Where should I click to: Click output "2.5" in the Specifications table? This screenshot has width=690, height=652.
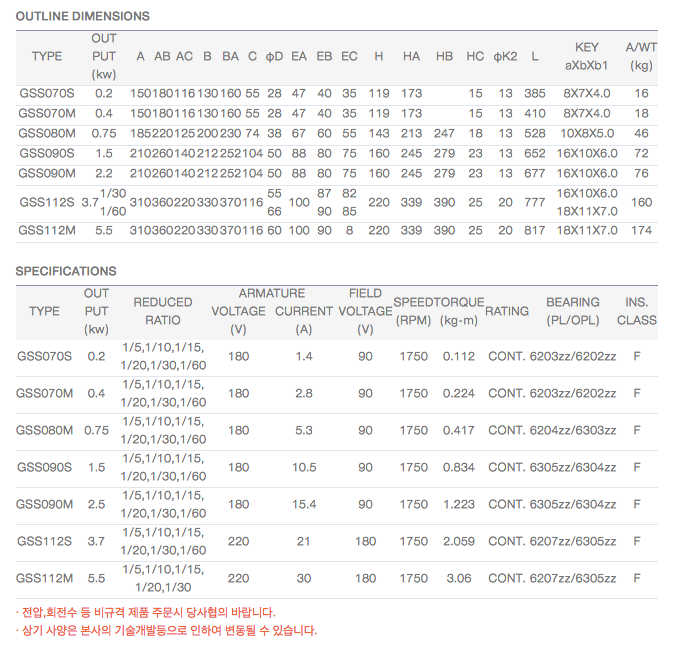(x=96, y=504)
